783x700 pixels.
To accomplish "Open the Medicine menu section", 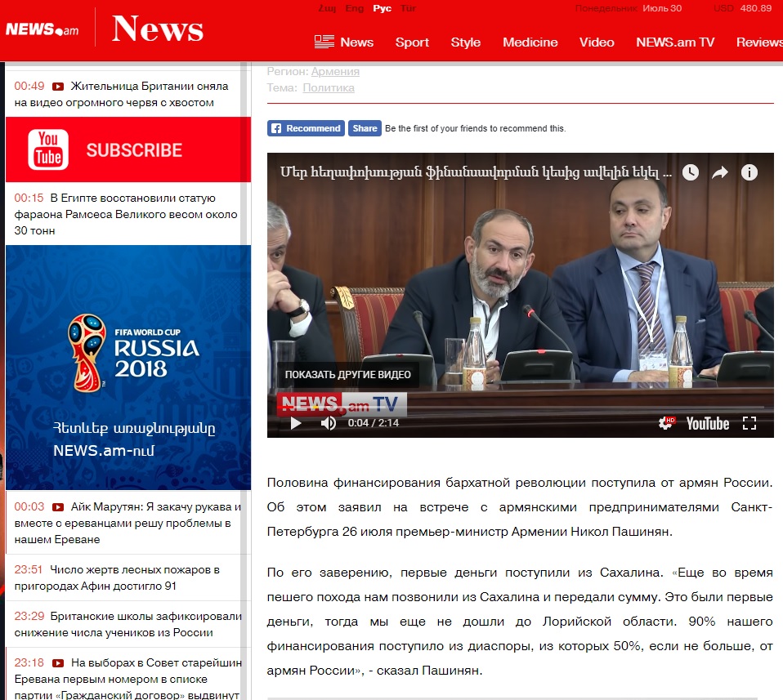I will point(530,42).
